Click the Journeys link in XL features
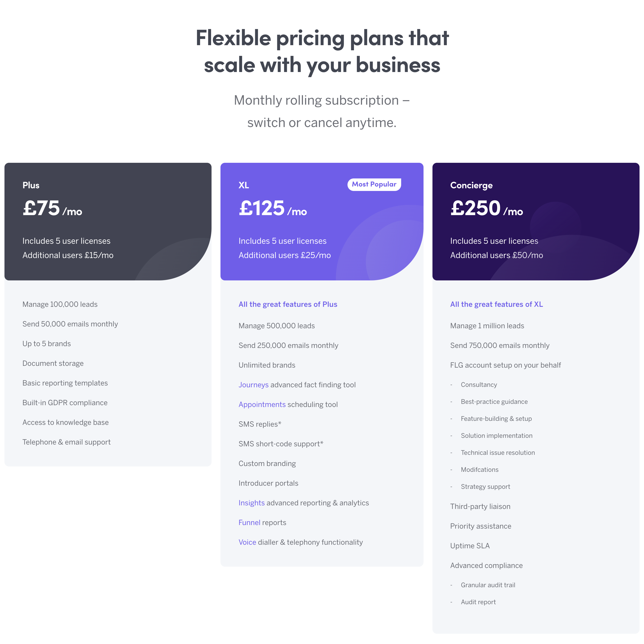 [253, 385]
